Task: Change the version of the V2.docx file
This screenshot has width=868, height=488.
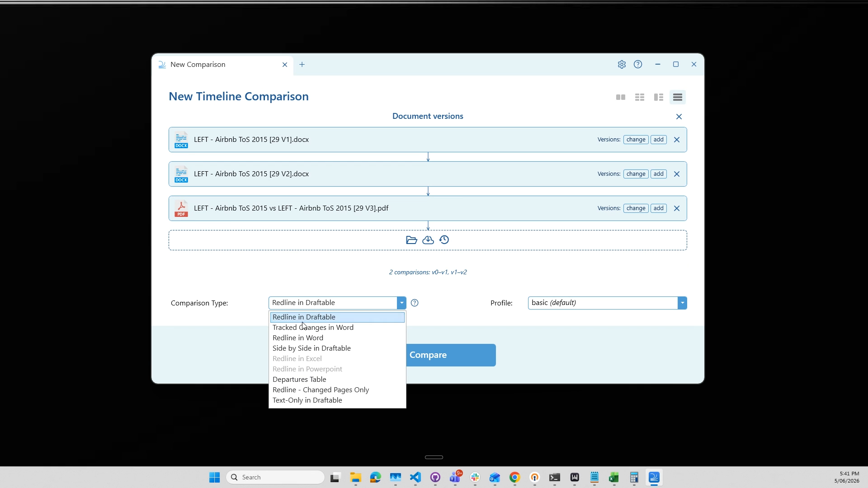Action: pos(636,174)
